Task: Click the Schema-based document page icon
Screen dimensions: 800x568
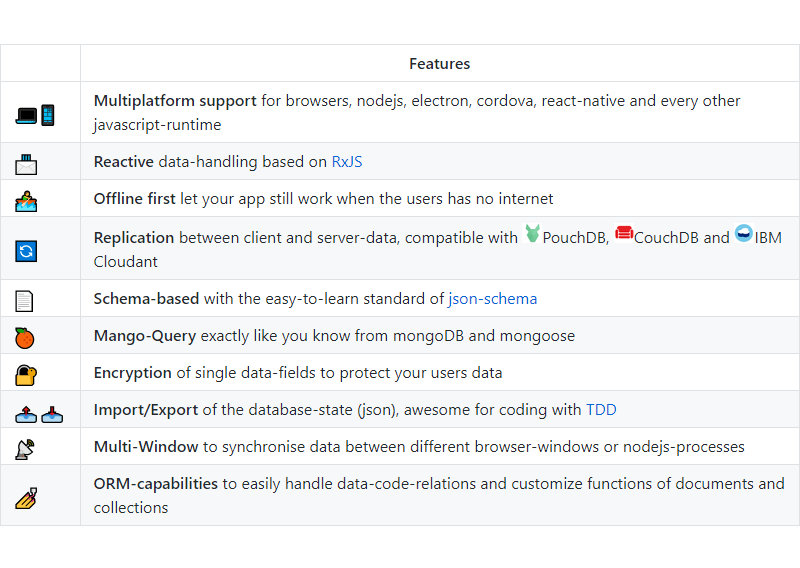Action: pos(25,300)
